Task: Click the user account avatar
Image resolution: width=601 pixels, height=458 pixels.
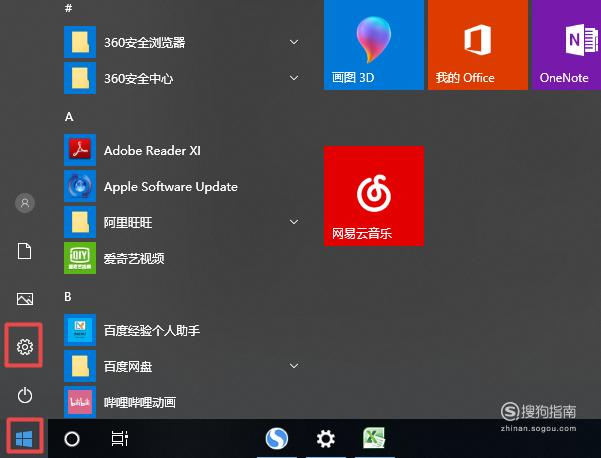Action: [x=25, y=203]
